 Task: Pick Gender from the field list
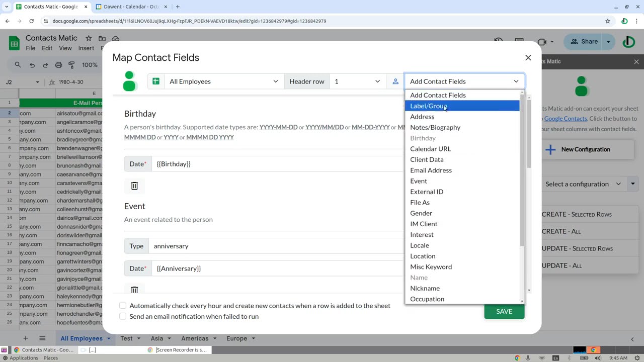(x=462, y=213)
